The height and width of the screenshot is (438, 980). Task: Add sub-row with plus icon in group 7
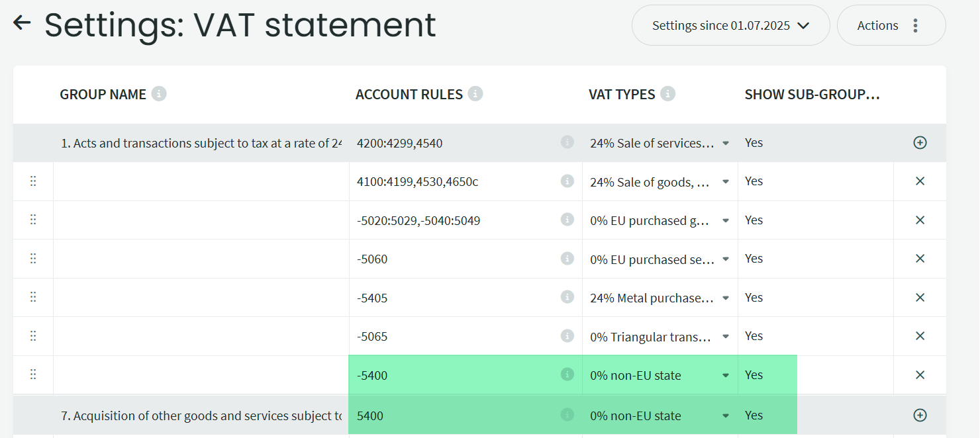click(x=920, y=415)
